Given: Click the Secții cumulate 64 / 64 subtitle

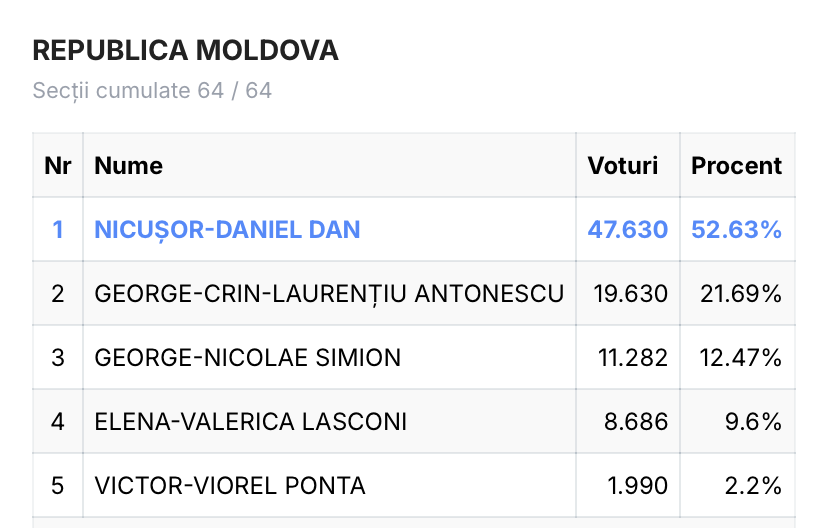Looking at the screenshot, I should click(x=152, y=91).
